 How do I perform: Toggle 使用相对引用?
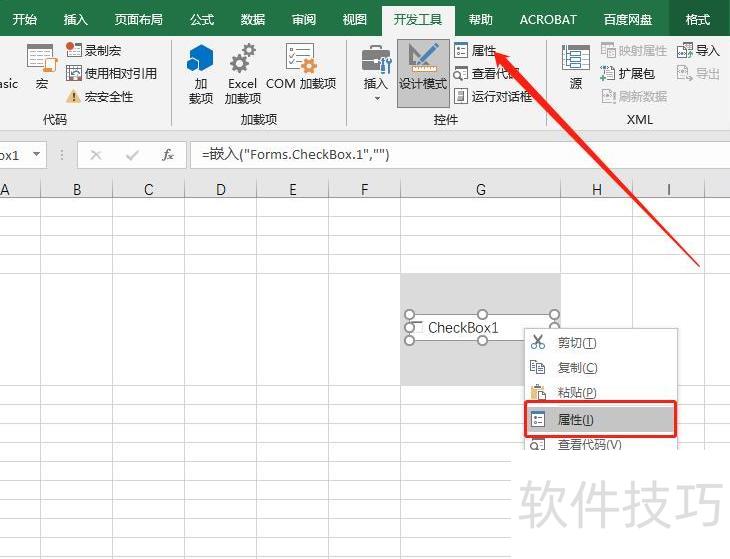click(x=111, y=73)
